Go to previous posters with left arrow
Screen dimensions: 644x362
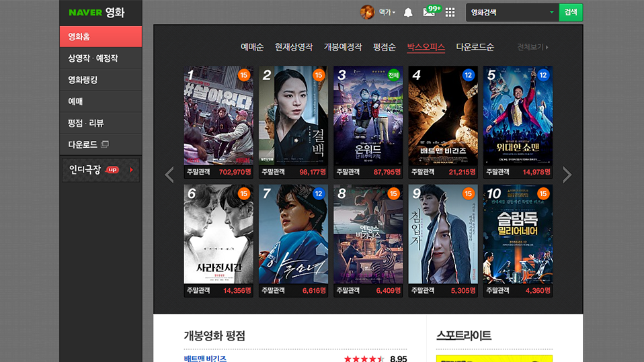[169, 175]
